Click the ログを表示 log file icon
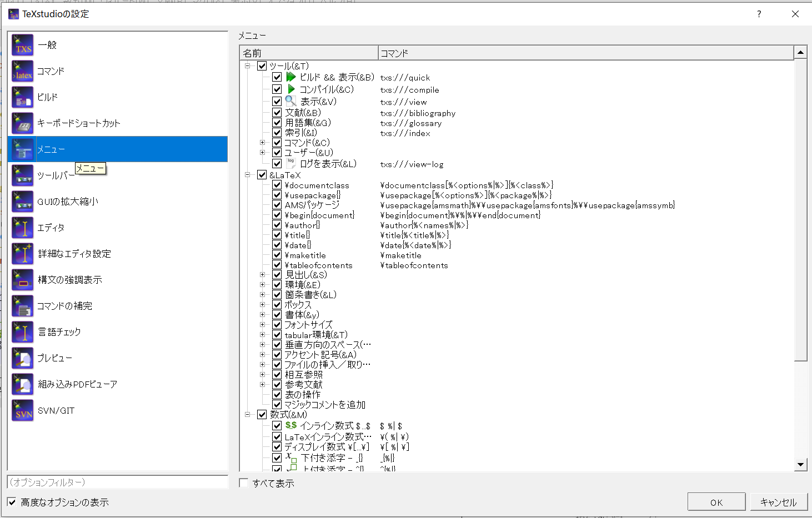 click(x=291, y=163)
